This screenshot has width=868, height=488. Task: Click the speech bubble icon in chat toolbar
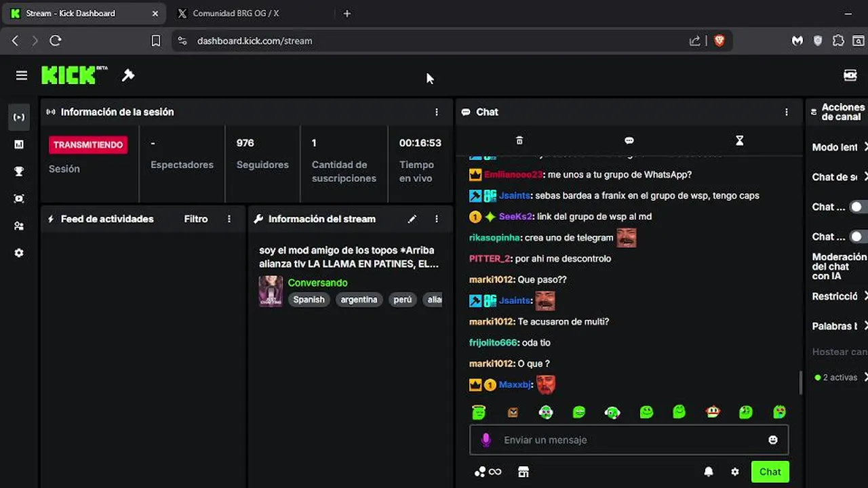pos(629,140)
